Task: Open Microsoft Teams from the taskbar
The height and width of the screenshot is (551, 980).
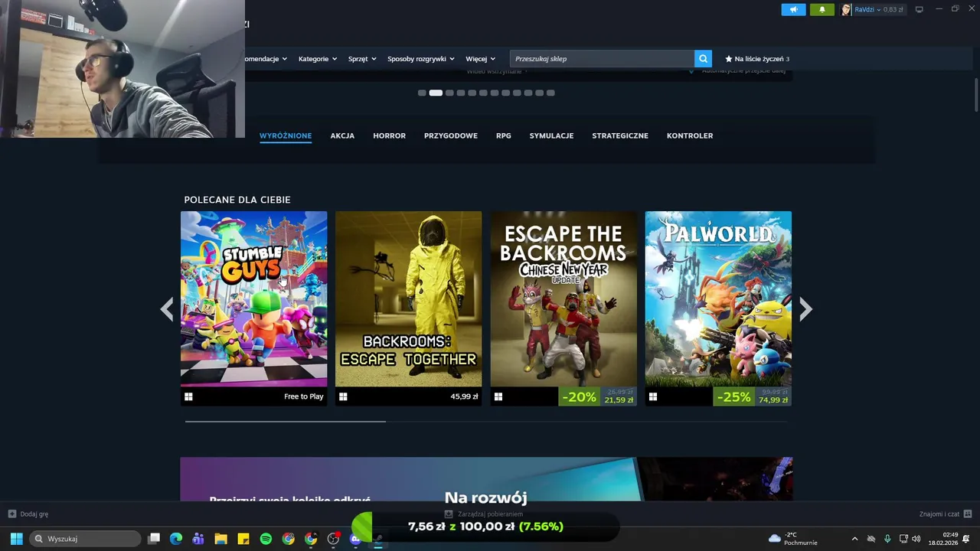Action: coord(198,539)
